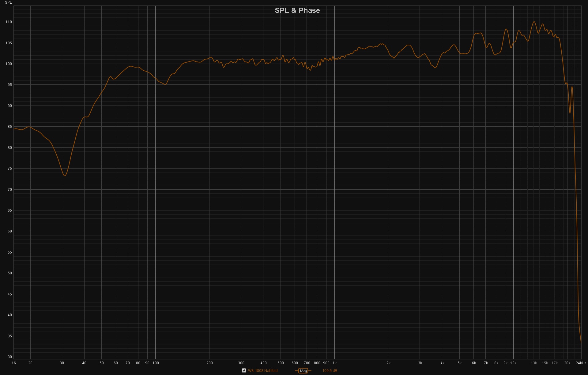Click the 24kHz label on frequency axis
Screen dimensions: 588x375
pos(581,363)
